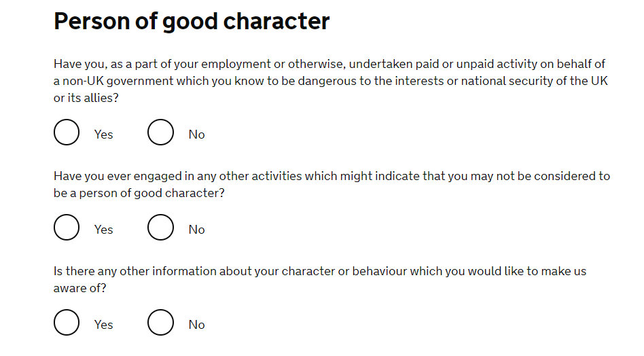Image resolution: width=644 pixels, height=356 pixels.
Task: Choose No radio for other activities question
Action: pos(160,228)
